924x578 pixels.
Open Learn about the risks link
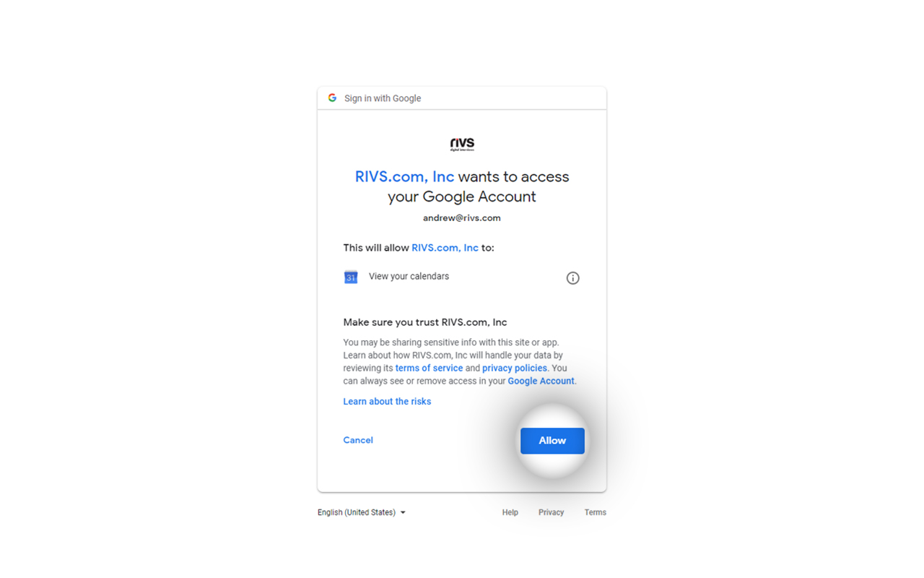click(387, 402)
